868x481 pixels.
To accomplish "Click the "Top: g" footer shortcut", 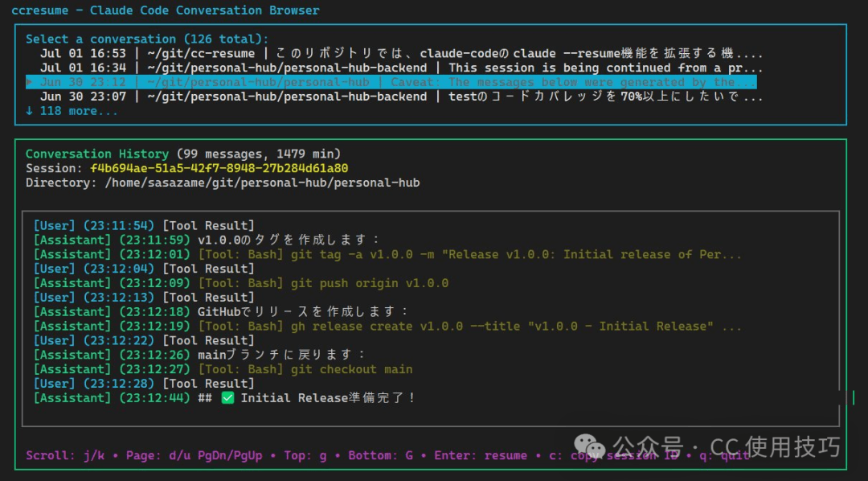I will tap(305, 455).
